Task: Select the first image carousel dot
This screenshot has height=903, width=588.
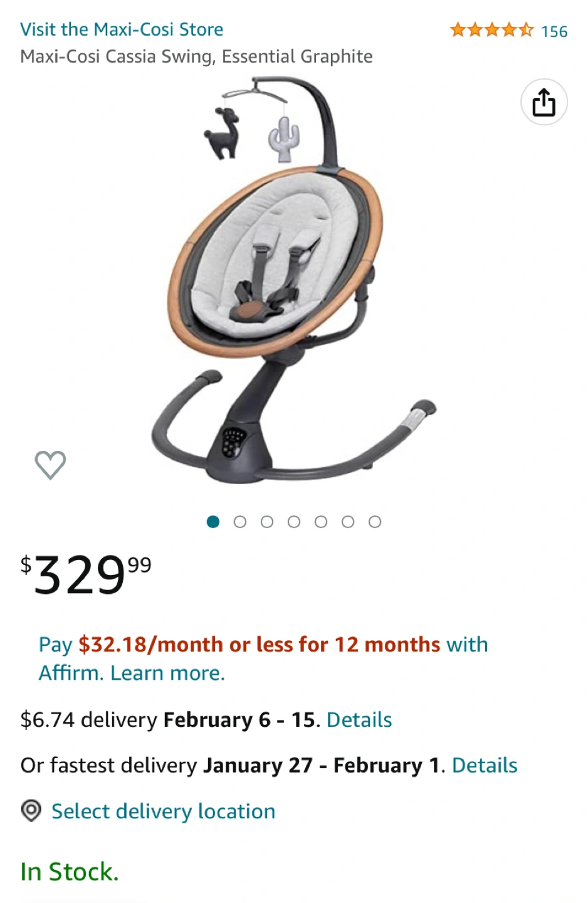Action: 213,522
